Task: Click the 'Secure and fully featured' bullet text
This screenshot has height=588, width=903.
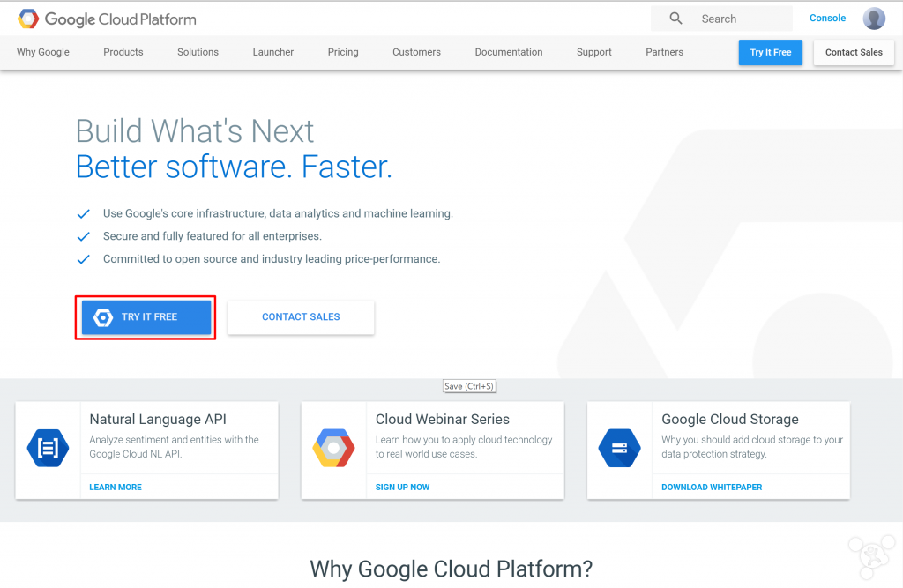Action: click(x=213, y=236)
